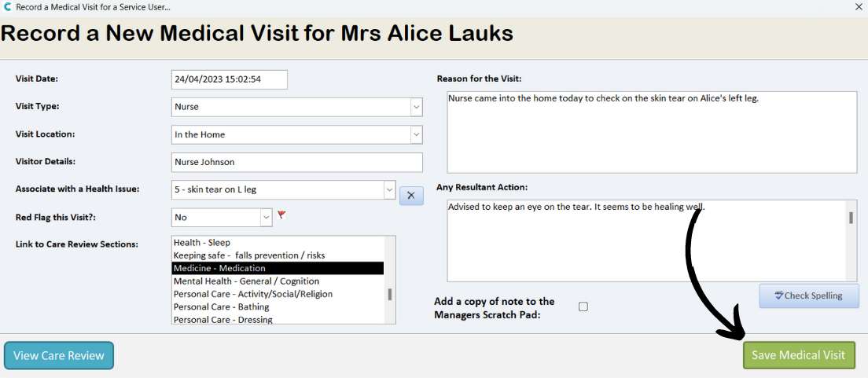Expand the Visit Location dropdown

(x=415, y=135)
